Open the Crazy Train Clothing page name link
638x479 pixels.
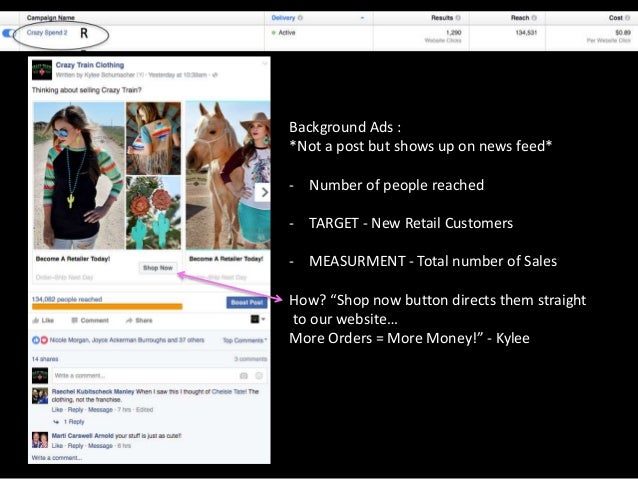coord(90,65)
